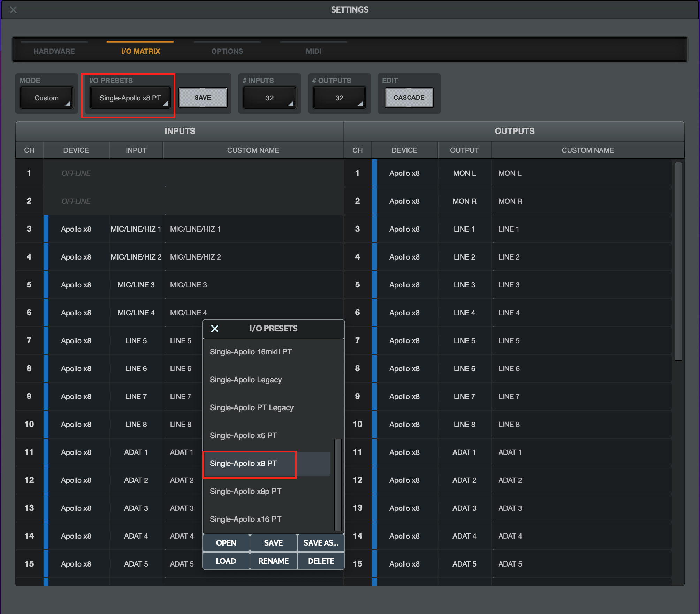700x614 pixels.
Task: Switch to the MIDI tab
Action: coord(313,51)
